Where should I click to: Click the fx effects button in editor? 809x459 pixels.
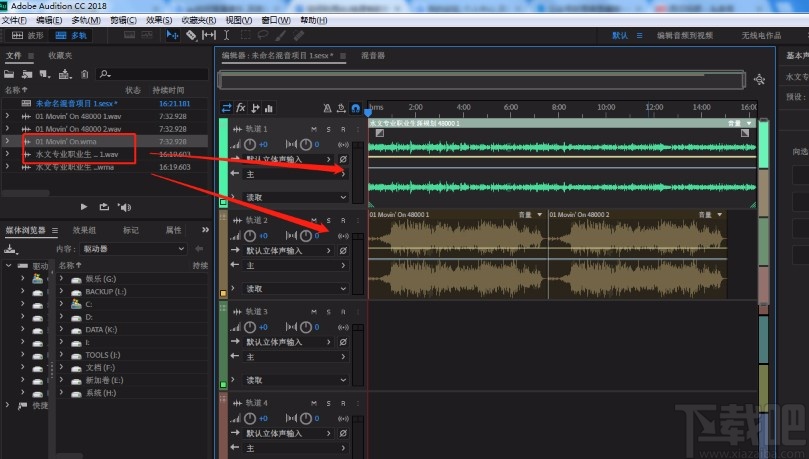pos(241,108)
